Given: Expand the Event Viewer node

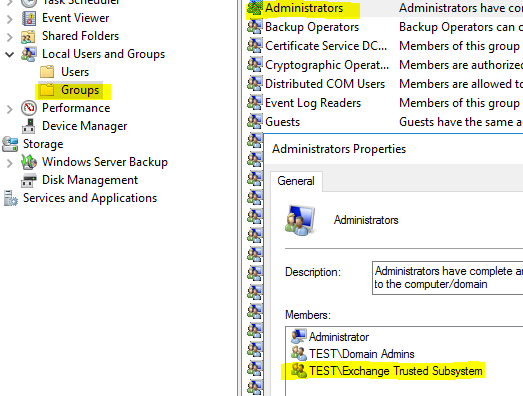Looking at the screenshot, I should click(x=10, y=19).
